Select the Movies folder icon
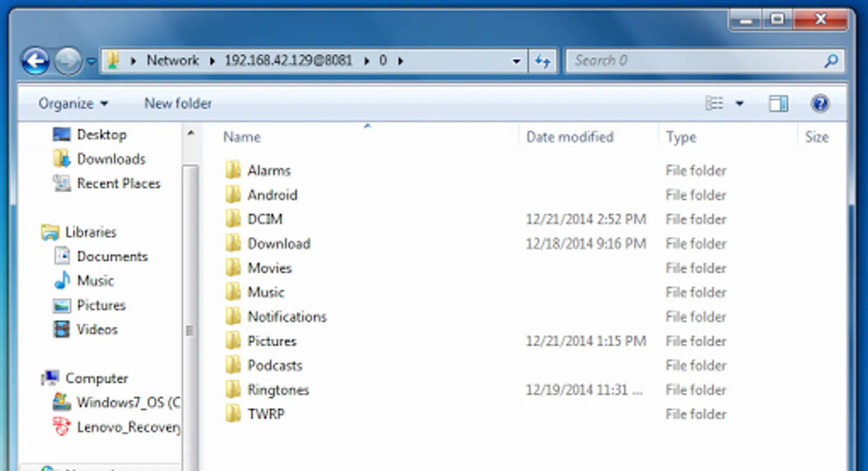The image size is (868, 471). click(x=233, y=268)
